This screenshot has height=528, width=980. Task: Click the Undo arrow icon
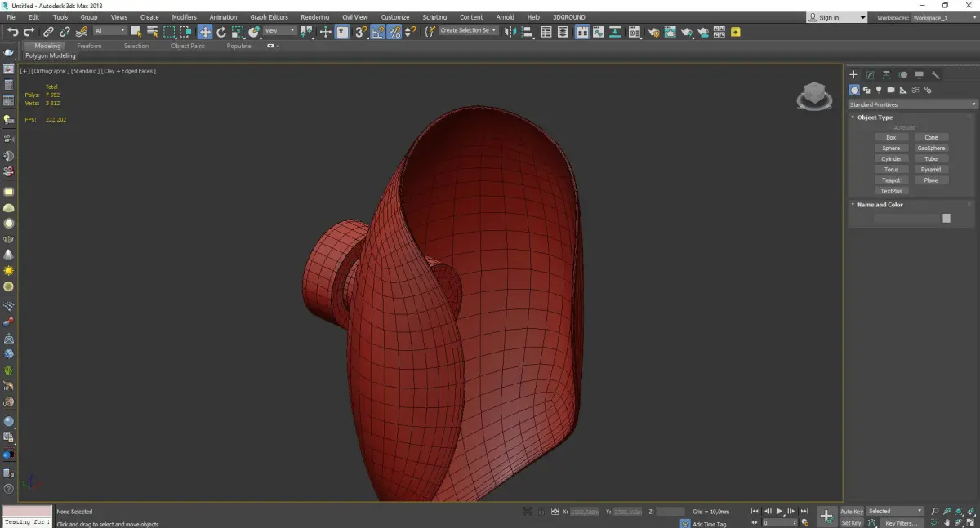click(x=12, y=32)
